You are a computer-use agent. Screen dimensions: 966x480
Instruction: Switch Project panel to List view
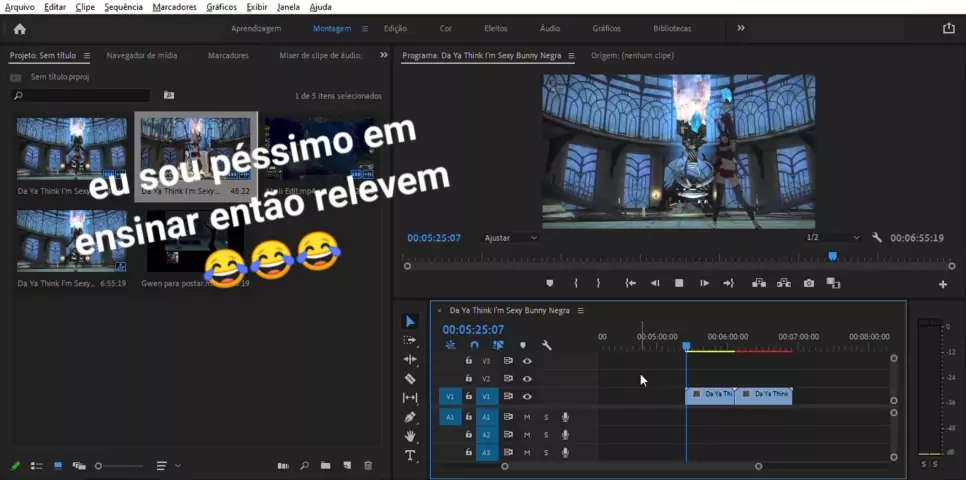click(37, 466)
